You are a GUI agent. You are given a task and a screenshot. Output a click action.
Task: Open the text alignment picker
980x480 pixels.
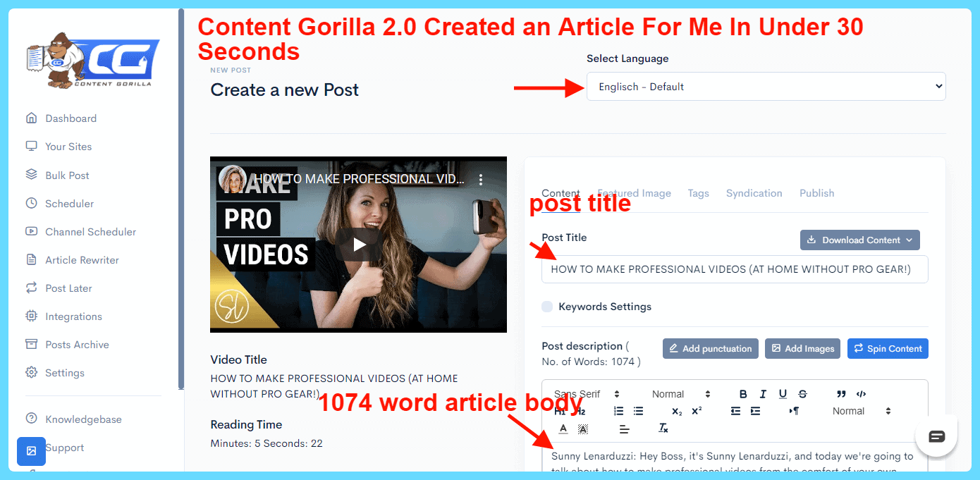(x=624, y=429)
